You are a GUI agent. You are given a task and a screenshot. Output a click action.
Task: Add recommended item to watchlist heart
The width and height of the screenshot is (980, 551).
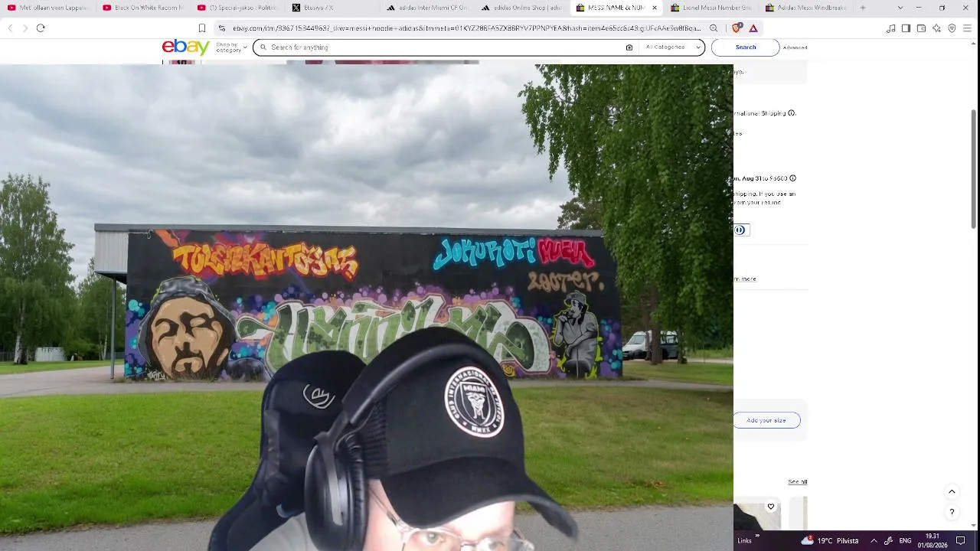coord(771,507)
